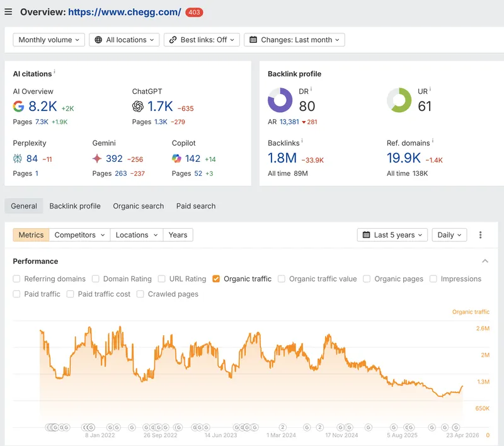Open the Best links: Off dropdown

[x=202, y=40]
